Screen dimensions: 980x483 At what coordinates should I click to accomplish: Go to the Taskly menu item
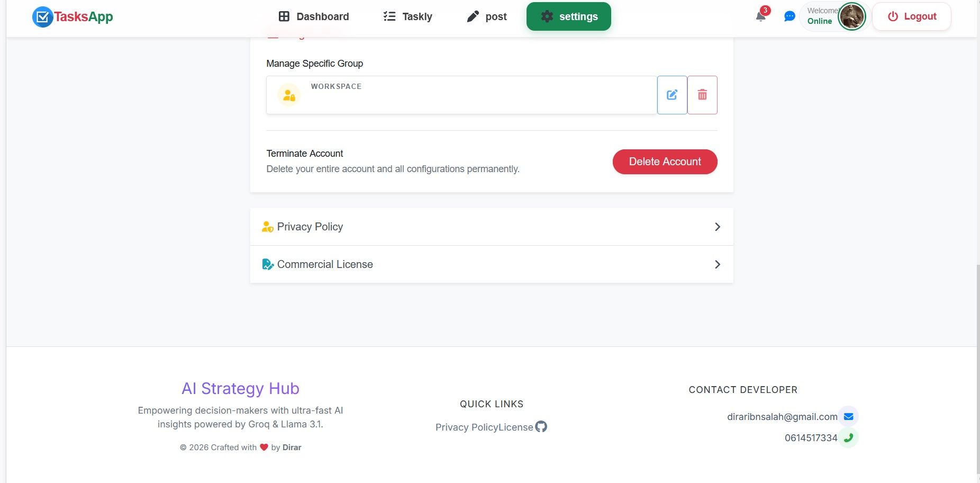(407, 16)
